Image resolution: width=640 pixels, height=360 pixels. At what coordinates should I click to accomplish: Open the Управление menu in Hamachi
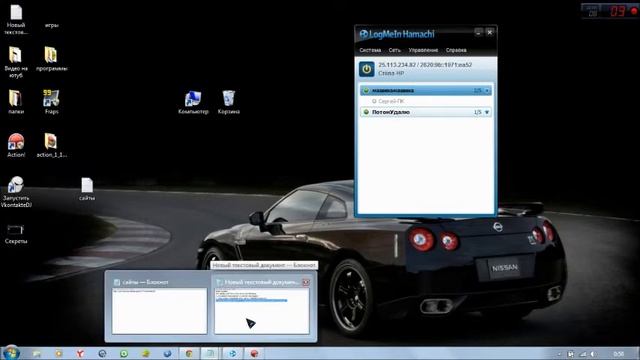(423, 50)
